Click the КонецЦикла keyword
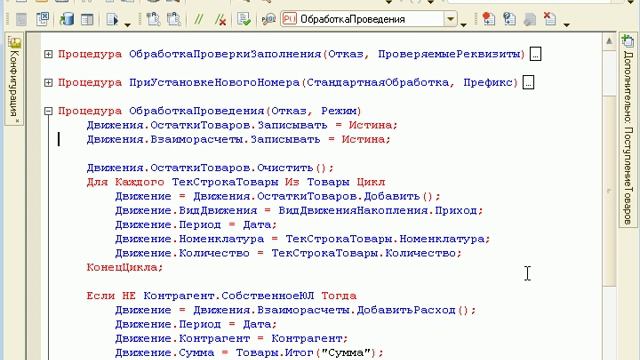The image size is (640, 360). (124, 267)
